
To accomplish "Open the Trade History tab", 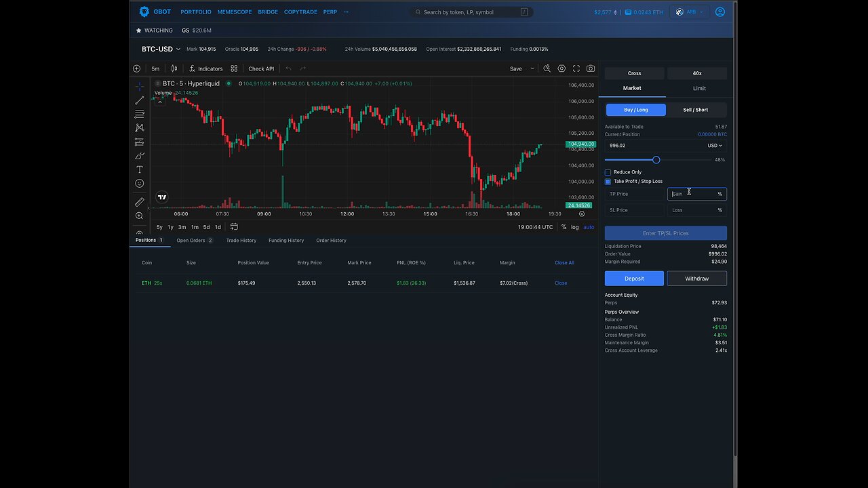I will (241, 241).
